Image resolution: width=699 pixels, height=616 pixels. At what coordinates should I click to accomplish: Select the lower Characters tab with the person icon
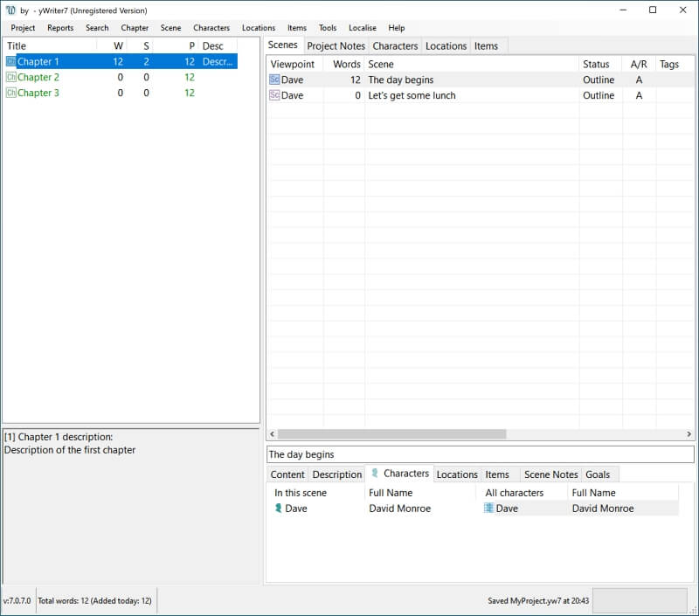click(x=400, y=474)
